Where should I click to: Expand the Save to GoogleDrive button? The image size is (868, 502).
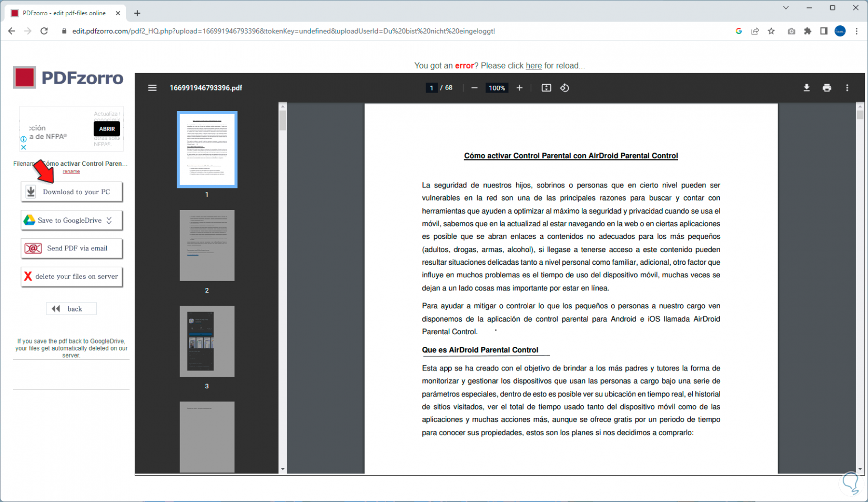coord(109,220)
